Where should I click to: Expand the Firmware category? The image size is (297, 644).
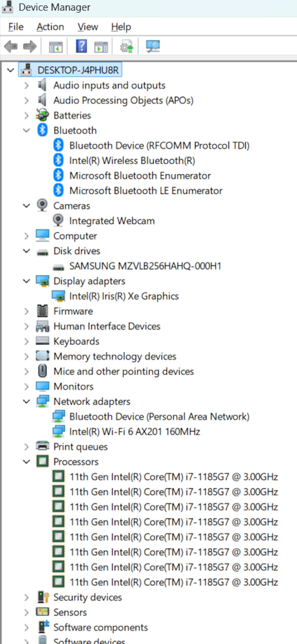[27, 311]
